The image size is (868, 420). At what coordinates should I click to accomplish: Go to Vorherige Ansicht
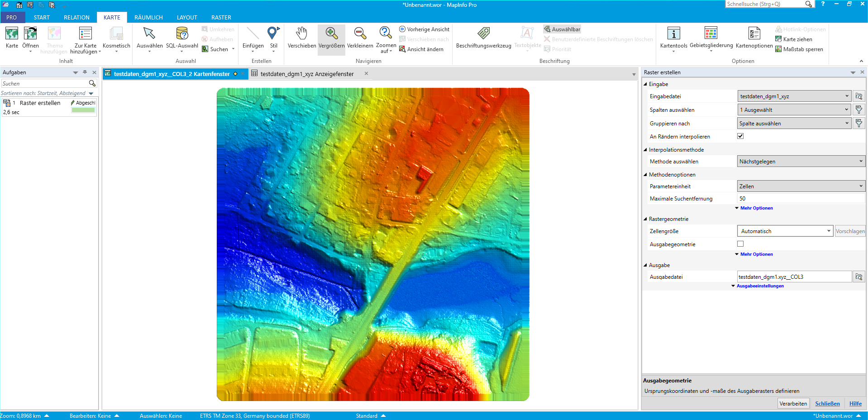[x=424, y=29]
